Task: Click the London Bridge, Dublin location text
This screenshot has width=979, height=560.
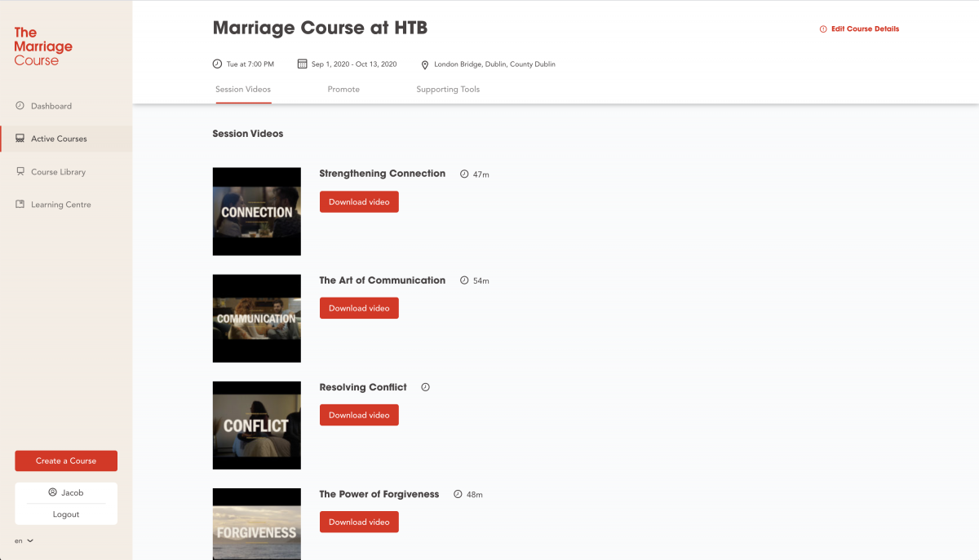Action: coord(494,64)
